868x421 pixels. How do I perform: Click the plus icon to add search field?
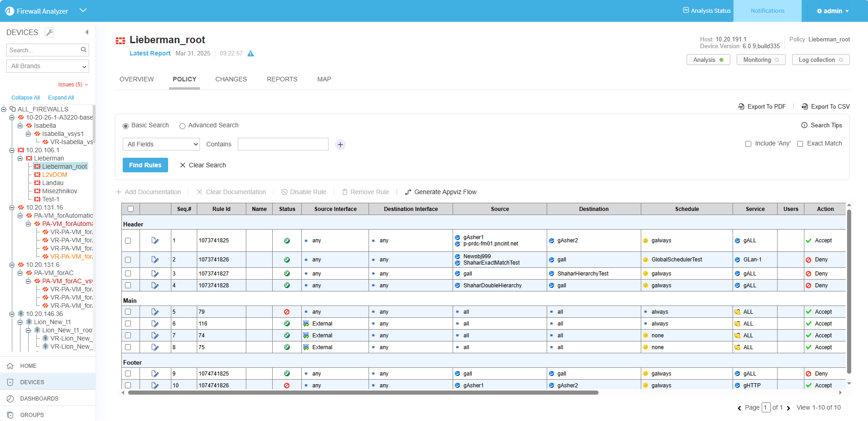pos(340,145)
